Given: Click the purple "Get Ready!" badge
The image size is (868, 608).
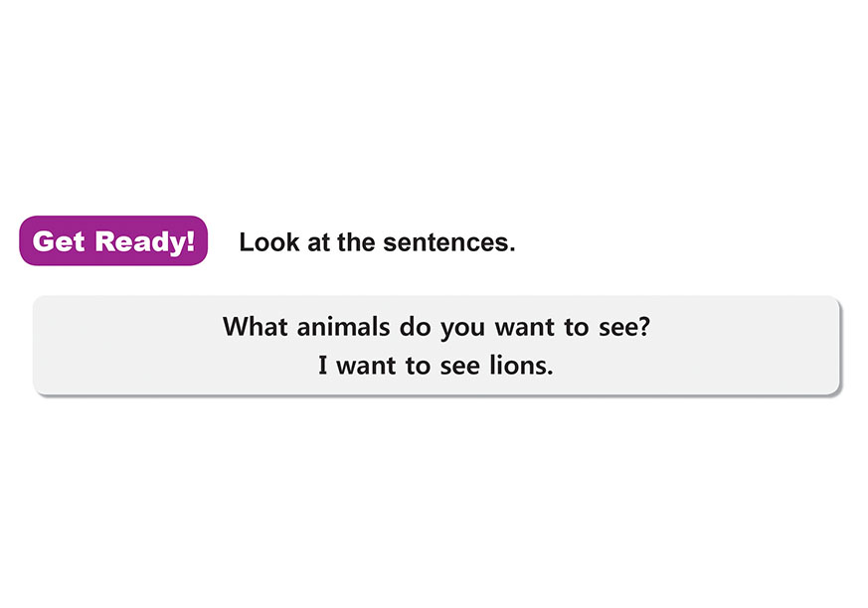Looking at the screenshot, I should coord(113,241).
